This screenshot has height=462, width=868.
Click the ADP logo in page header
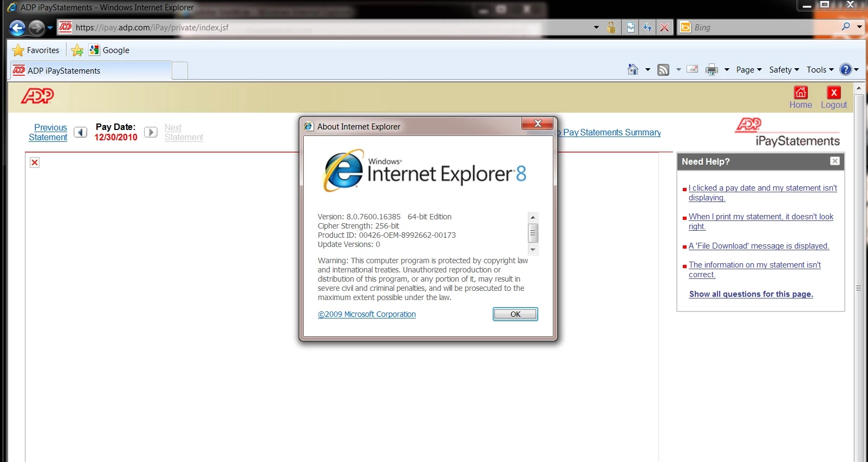[37, 96]
